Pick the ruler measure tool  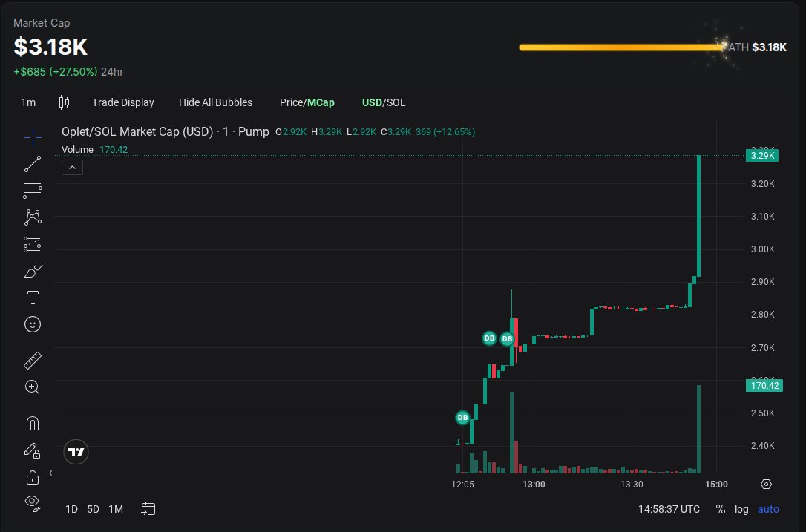33,361
